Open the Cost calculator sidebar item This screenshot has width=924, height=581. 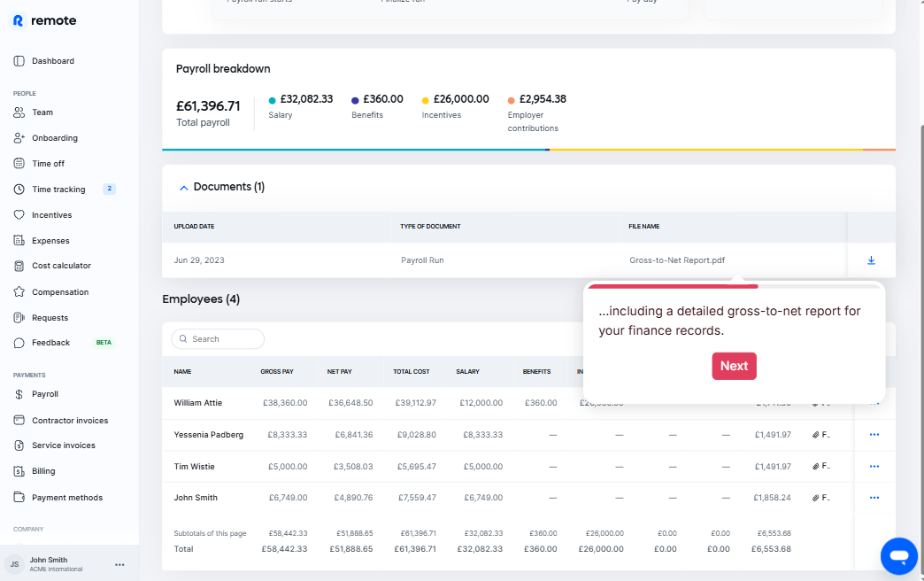pos(61,266)
